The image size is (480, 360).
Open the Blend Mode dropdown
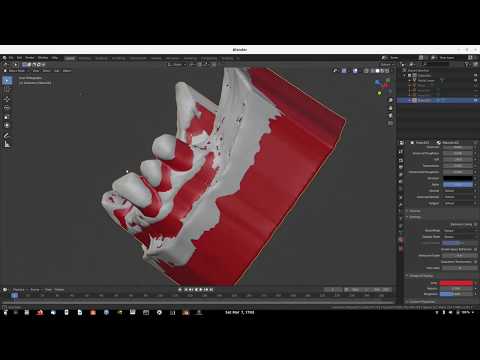(x=458, y=231)
